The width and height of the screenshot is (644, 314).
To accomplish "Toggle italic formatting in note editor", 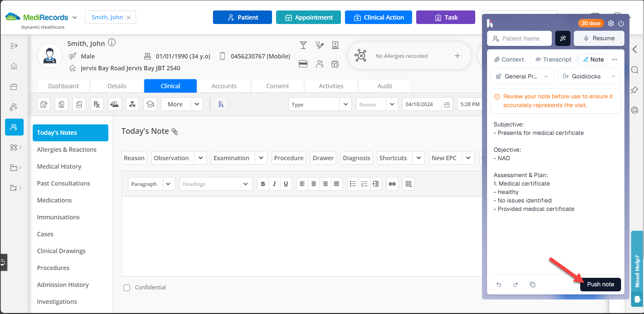I will [274, 184].
